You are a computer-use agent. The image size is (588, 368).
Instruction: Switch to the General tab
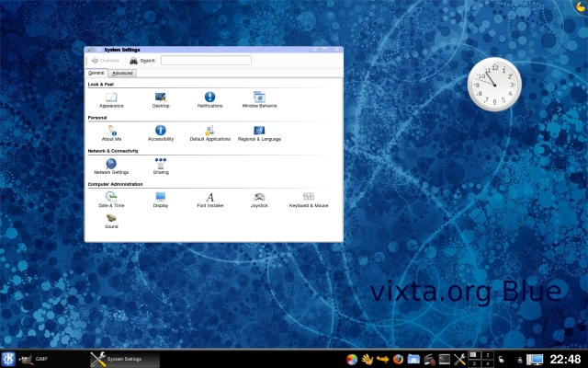(96, 73)
